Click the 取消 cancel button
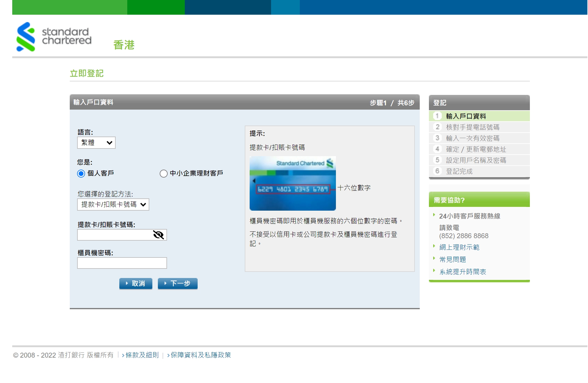 pyautogui.click(x=136, y=283)
